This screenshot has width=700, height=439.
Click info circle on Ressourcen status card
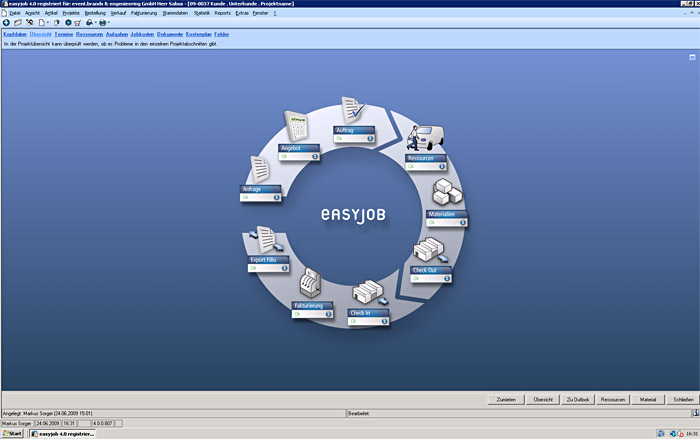point(442,167)
